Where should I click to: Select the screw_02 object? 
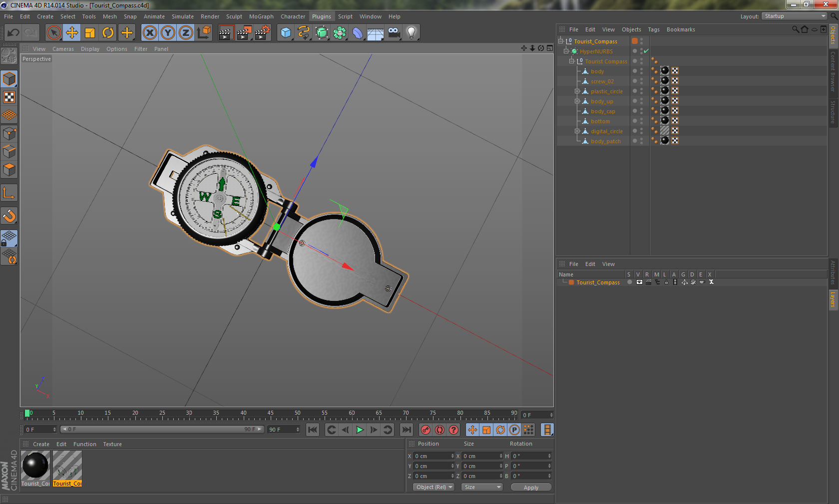tap(602, 81)
